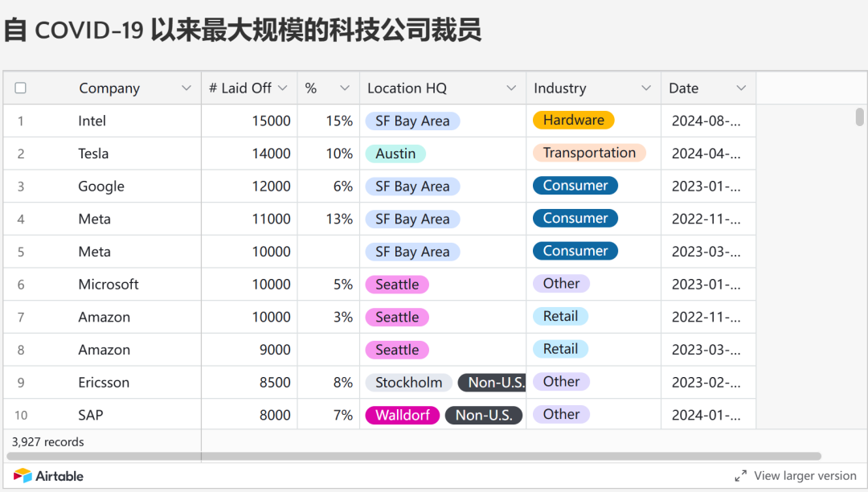Click the horizontal scrollbar at the bottom
868x492 pixels.
414,456
